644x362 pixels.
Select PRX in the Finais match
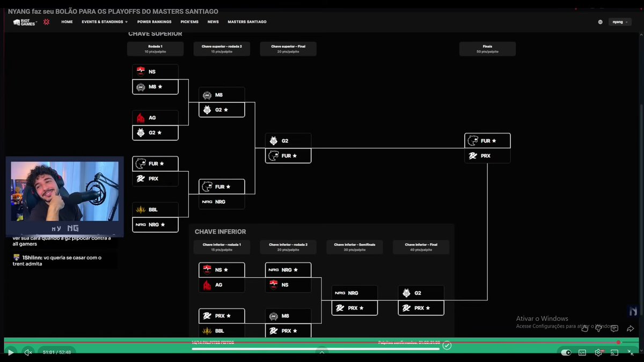pyautogui.click(x=487, y=156)
